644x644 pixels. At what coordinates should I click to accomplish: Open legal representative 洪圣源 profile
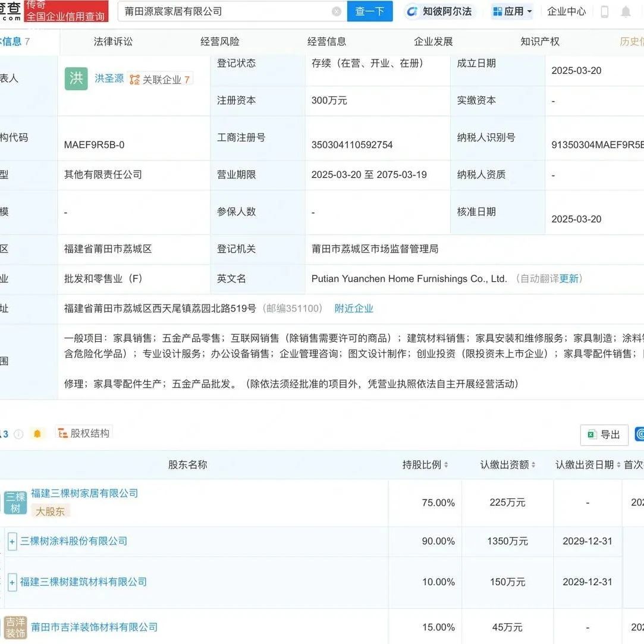tap(109, 78)
